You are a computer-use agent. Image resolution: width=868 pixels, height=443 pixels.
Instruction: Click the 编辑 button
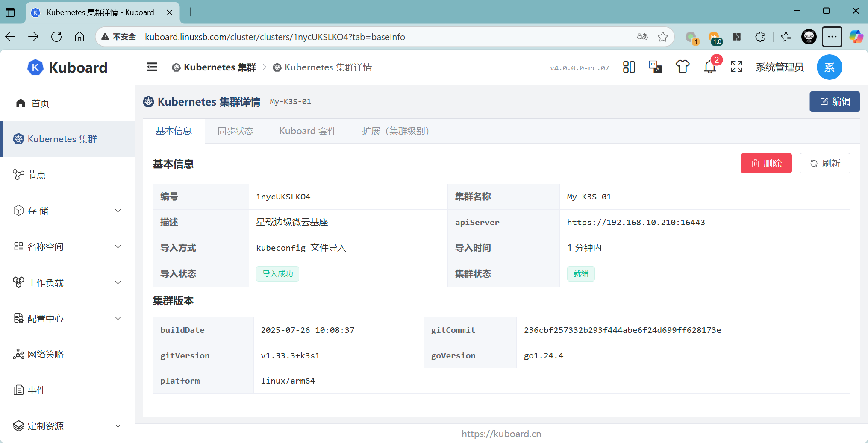834,102
